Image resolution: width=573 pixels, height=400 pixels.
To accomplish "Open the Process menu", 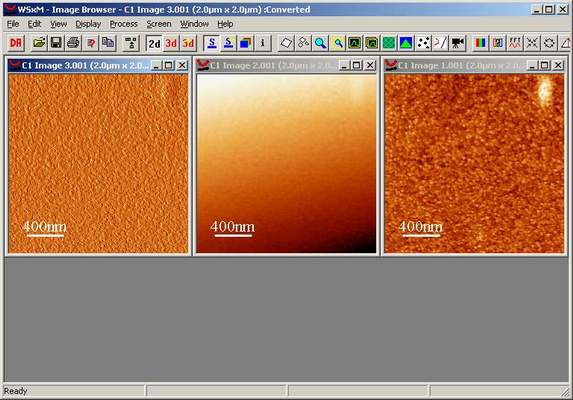I will (x=124, y=24).
